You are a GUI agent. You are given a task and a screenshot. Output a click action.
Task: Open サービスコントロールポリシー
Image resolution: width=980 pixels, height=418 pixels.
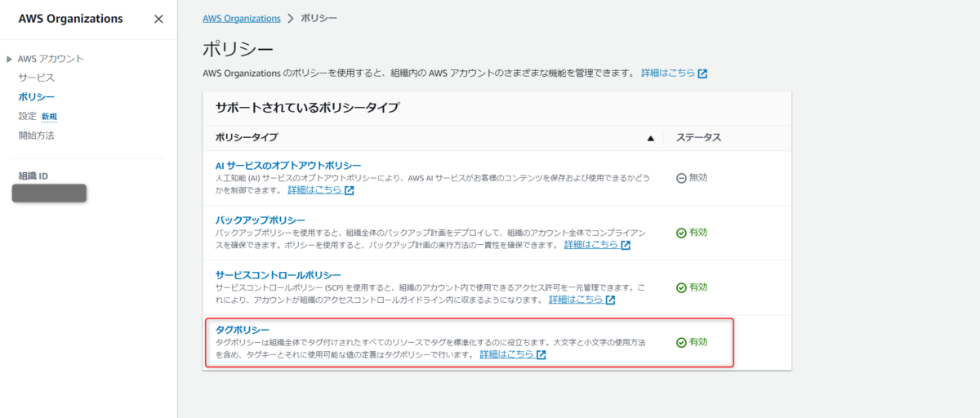(278, 275)
